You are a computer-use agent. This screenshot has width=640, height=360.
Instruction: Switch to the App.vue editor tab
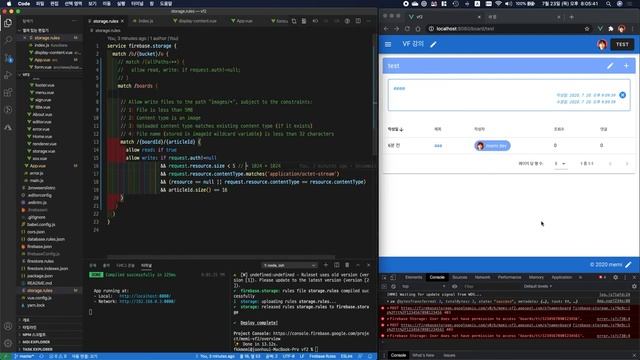tap(244, 21)
